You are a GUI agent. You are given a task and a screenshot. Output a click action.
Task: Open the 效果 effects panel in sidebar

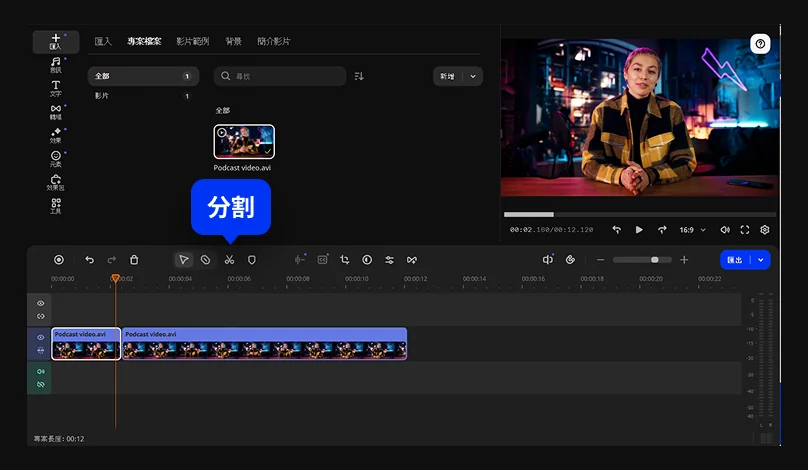[56, 135]
